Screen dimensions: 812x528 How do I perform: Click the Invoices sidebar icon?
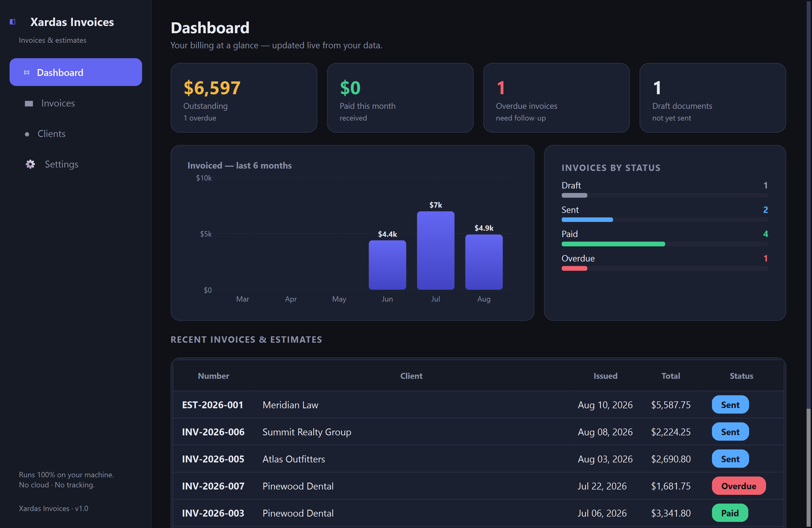[29, 104]
